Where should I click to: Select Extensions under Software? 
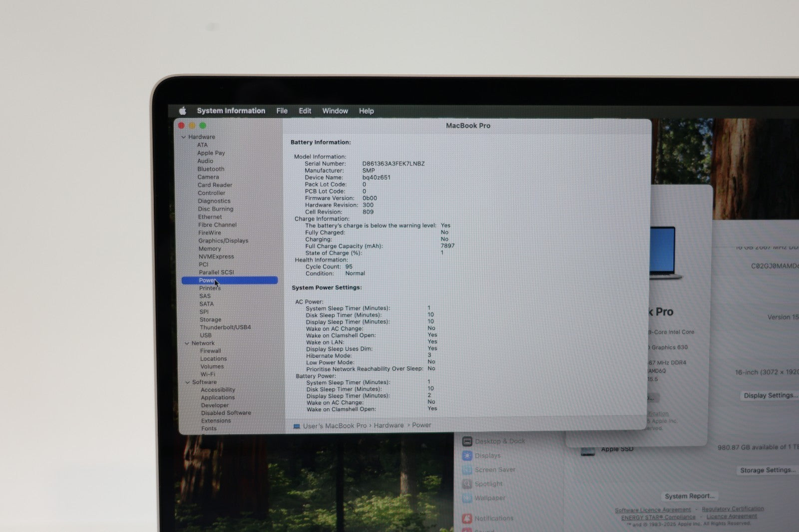coord(216,421)
